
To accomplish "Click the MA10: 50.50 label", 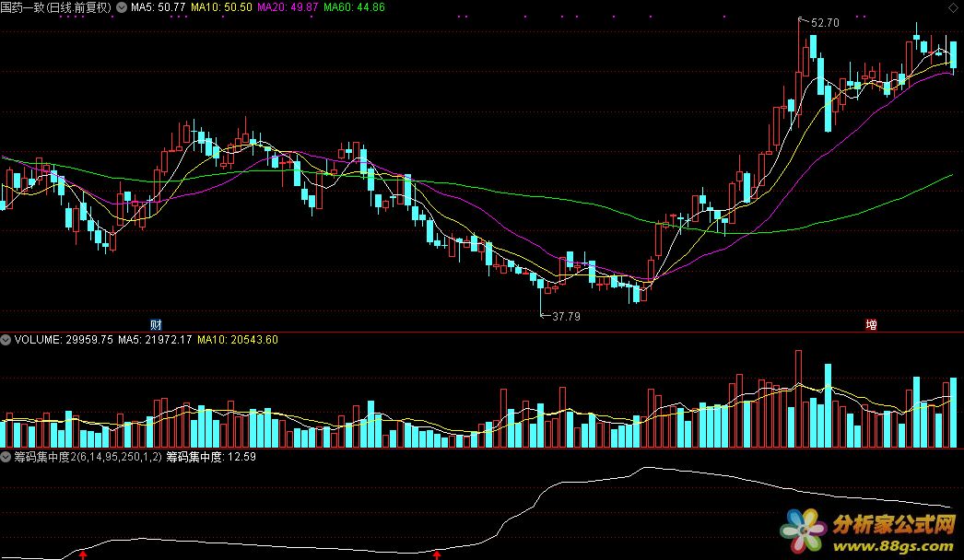I will point(221,7).
